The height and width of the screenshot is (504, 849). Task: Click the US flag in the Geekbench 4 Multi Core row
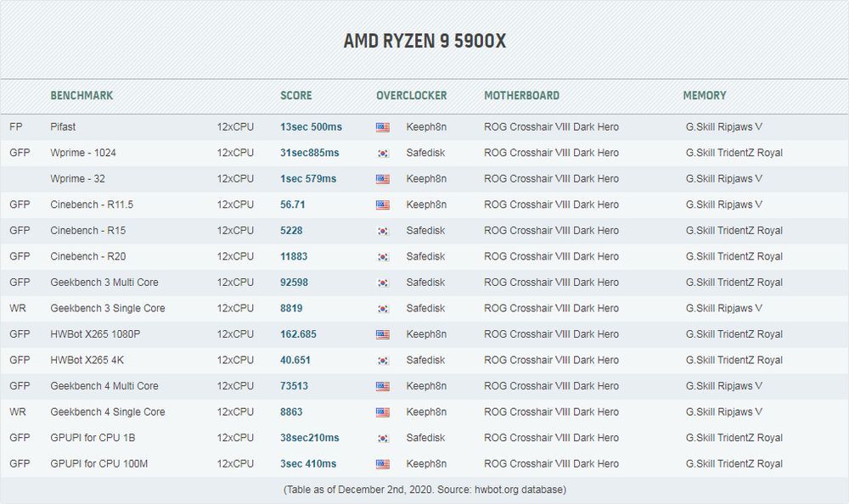point(382,387)
